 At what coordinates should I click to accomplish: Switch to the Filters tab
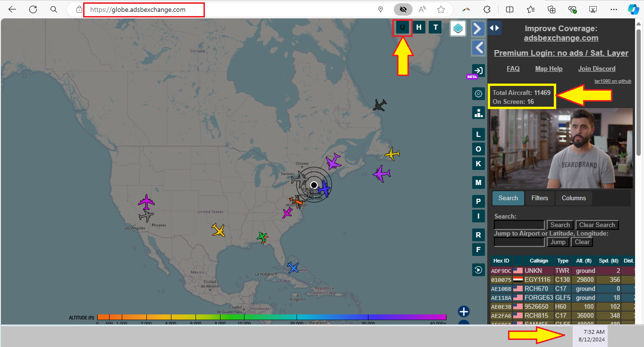[x=540, y=198]
